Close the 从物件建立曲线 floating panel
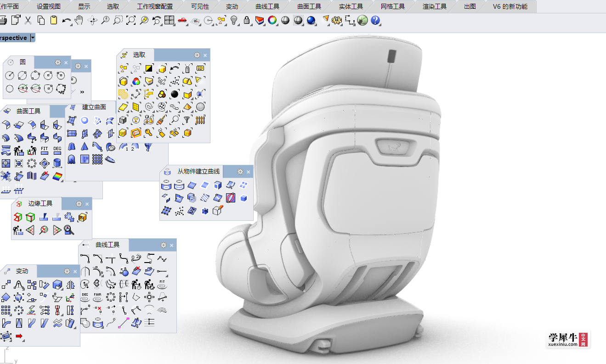 249,172
